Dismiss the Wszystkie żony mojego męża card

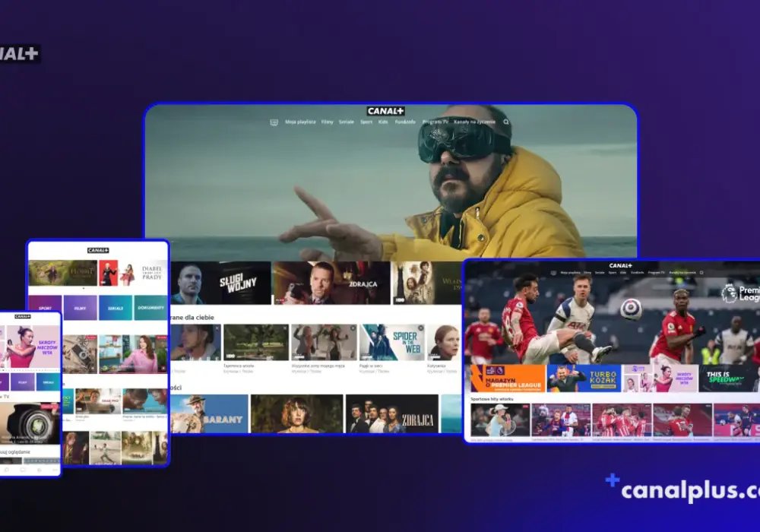pos(353,328)
